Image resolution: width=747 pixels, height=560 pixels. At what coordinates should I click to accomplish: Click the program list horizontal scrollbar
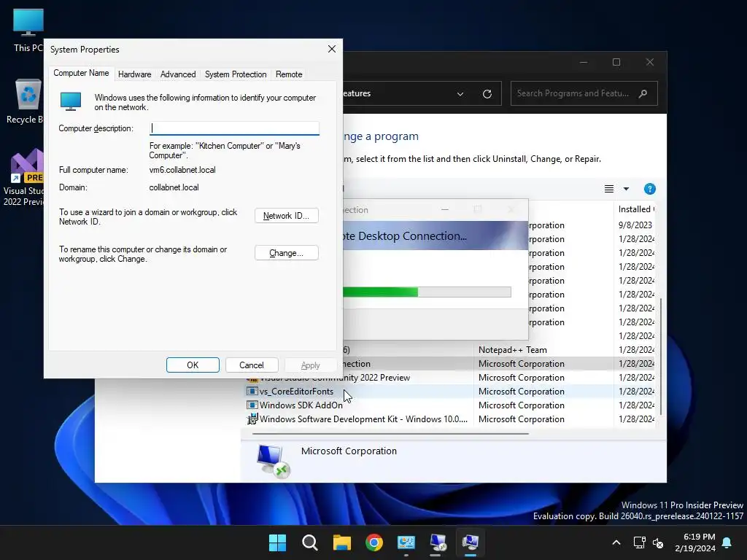(x=390, y=434)
